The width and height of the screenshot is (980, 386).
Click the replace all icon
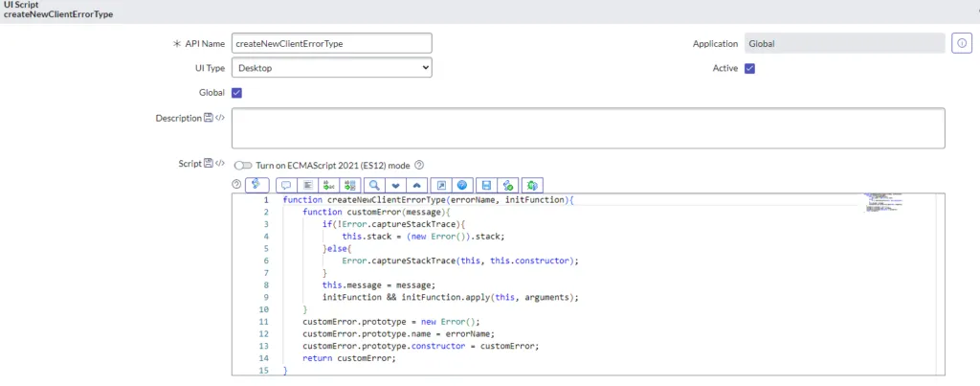(350, 185)
